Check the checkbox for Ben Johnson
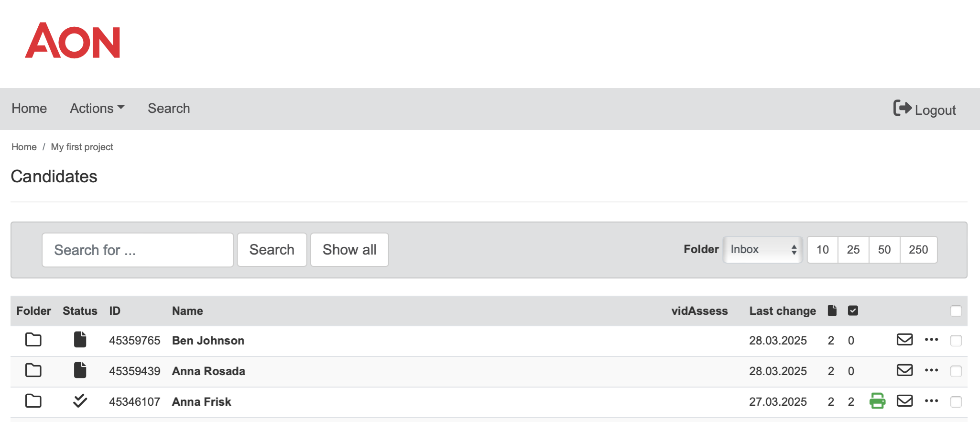The width and height of the screenshot is (980, 422). coord(956,341)
